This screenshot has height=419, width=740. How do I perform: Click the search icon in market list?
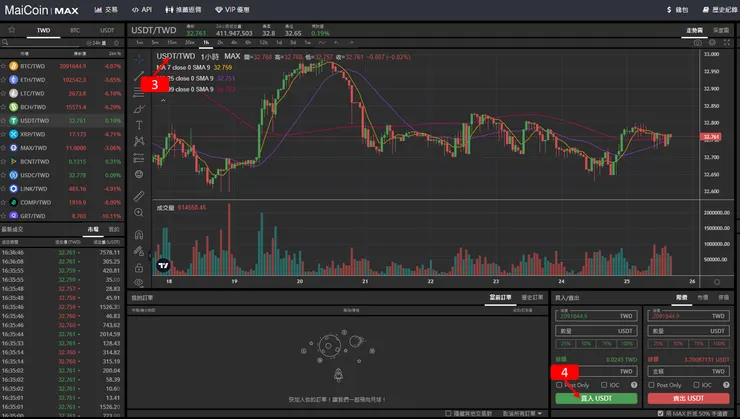point(5,42)
